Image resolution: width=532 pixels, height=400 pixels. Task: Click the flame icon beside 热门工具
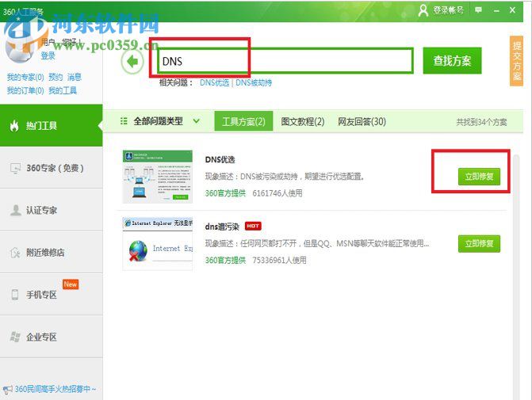point(14,126)
